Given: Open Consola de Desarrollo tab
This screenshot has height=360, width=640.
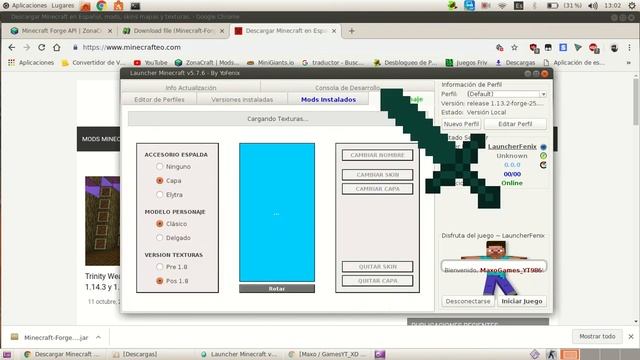Looking at the screenshot, I should pyautogui.click(x=347, y=87).
